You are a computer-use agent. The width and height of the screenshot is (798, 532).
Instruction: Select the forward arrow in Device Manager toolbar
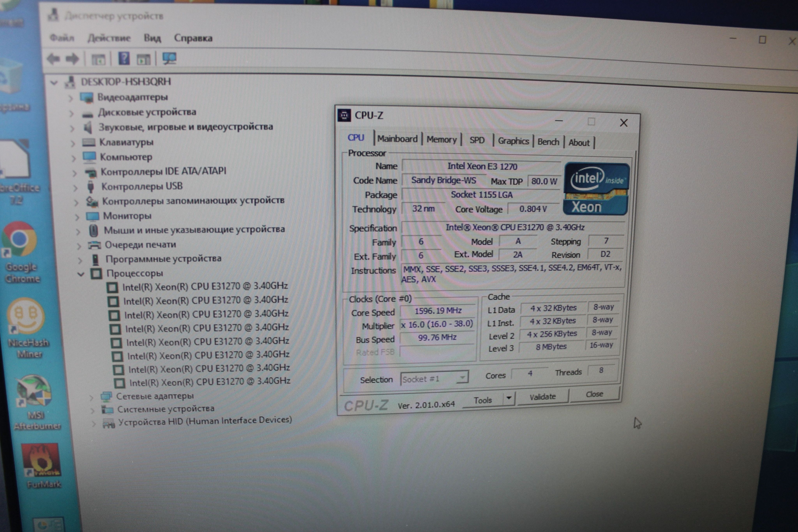(72, 59)
